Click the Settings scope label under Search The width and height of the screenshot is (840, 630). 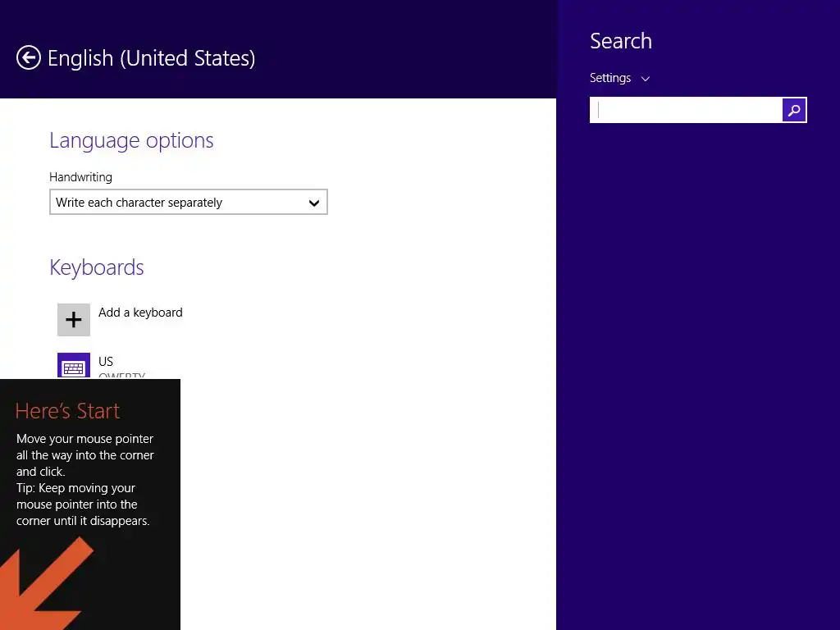click(x=610, y=78)
